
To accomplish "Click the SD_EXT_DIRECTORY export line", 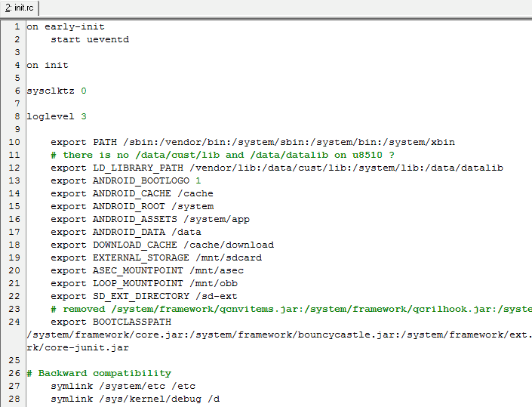I will (144, 296).
